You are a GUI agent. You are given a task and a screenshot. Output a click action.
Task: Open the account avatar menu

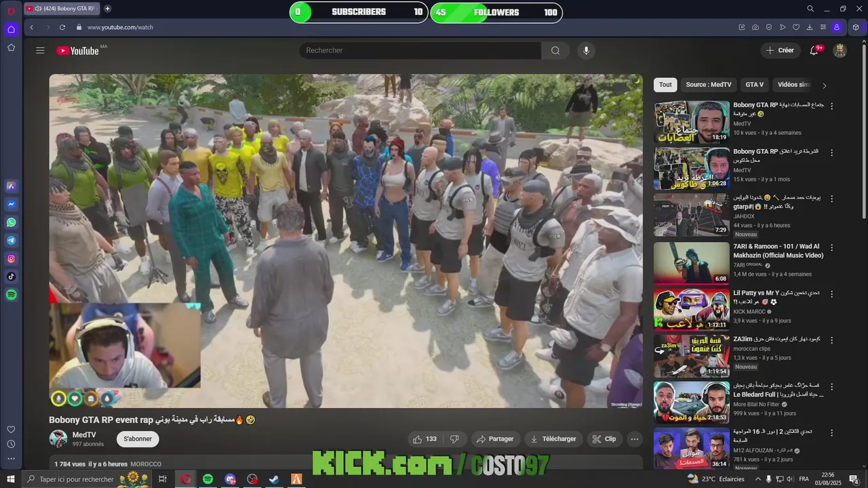840,51
